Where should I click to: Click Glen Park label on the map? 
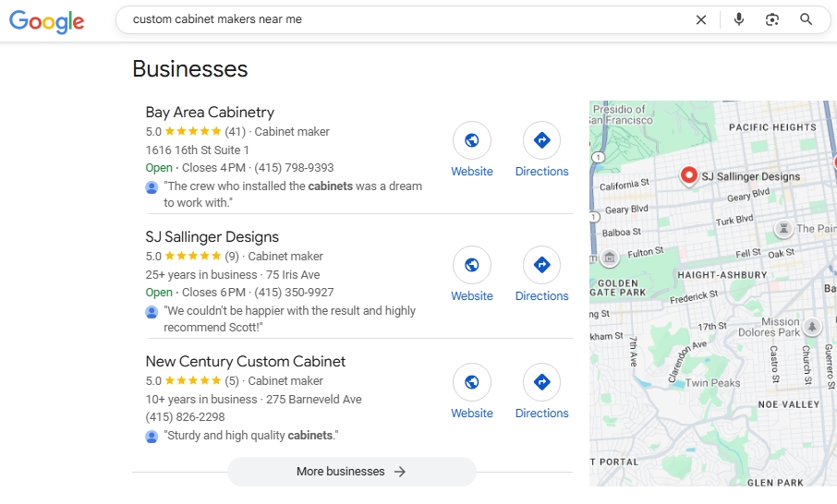tap(775, 483)
